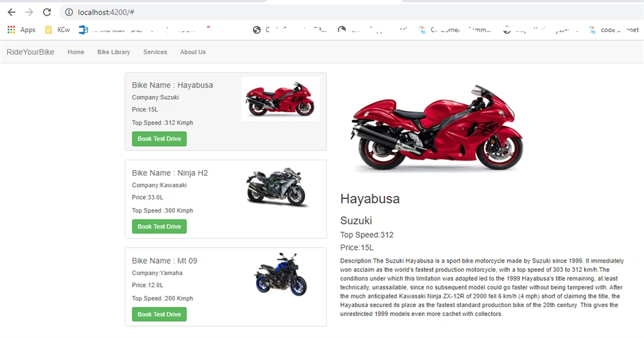Open the KCw bookmark folder
Image resolution: width=644 pixels, height=338 pixels.
(57, 30)
